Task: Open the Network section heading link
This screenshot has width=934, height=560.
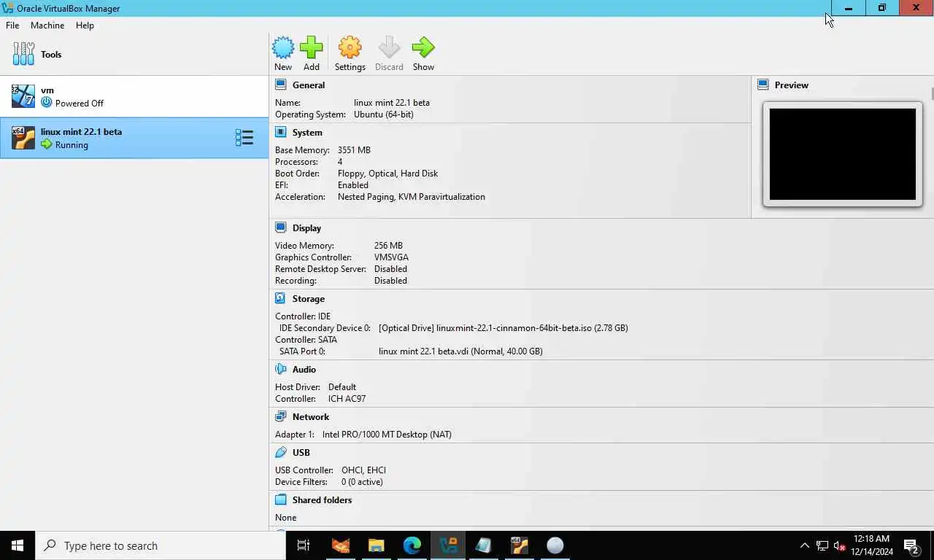Action: (x=311, y=417)
